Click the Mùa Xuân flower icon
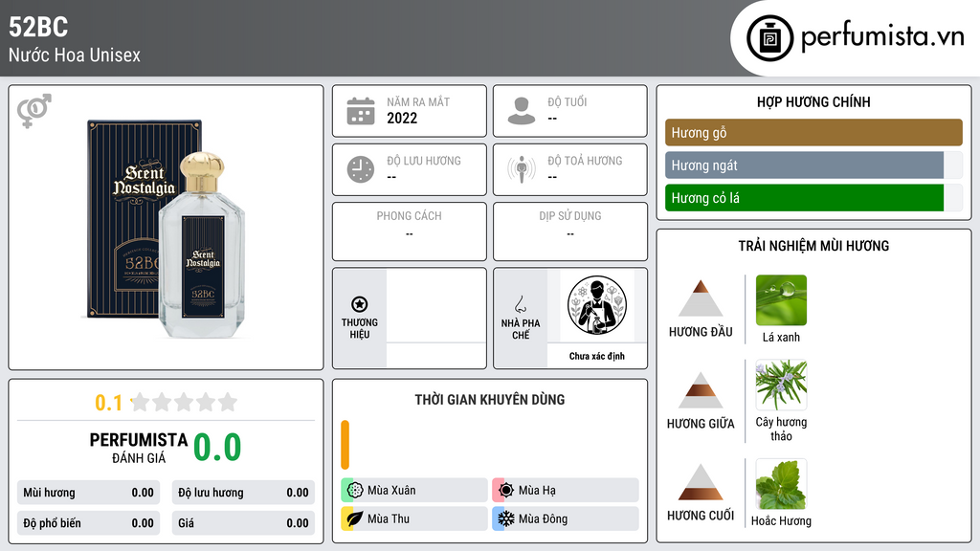Viewport: 980px width, 551px height. point(355,490)
